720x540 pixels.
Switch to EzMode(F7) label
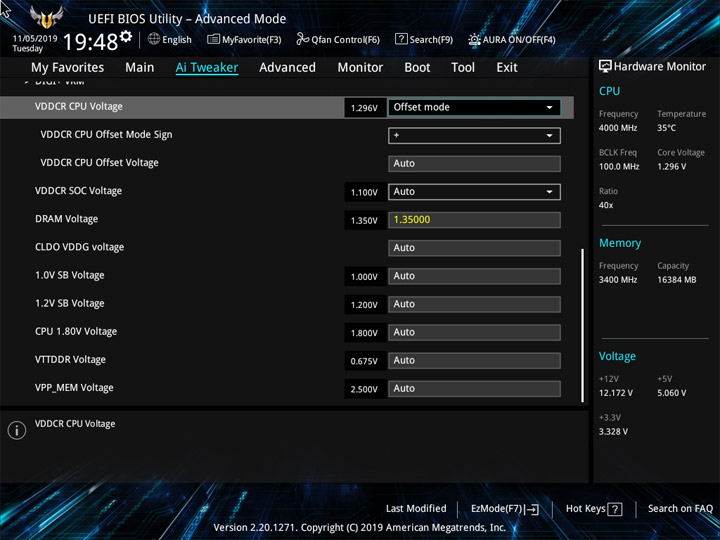496,509
